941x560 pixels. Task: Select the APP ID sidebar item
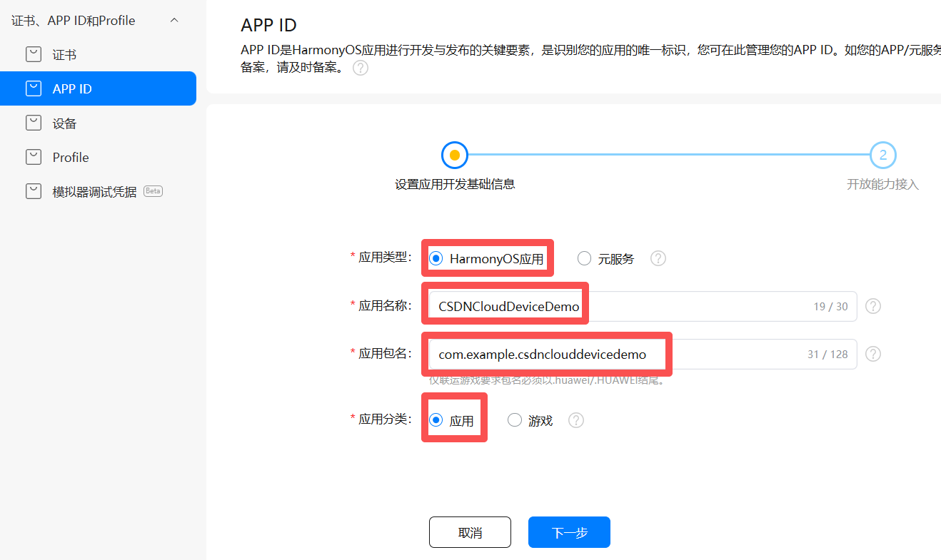pyautogui.click(x=98, y=88)
